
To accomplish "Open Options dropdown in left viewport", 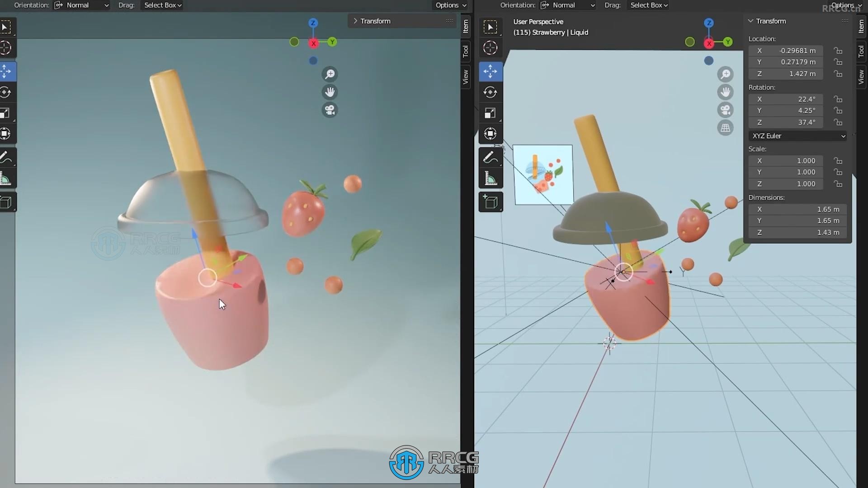I will tap(450, 5).
